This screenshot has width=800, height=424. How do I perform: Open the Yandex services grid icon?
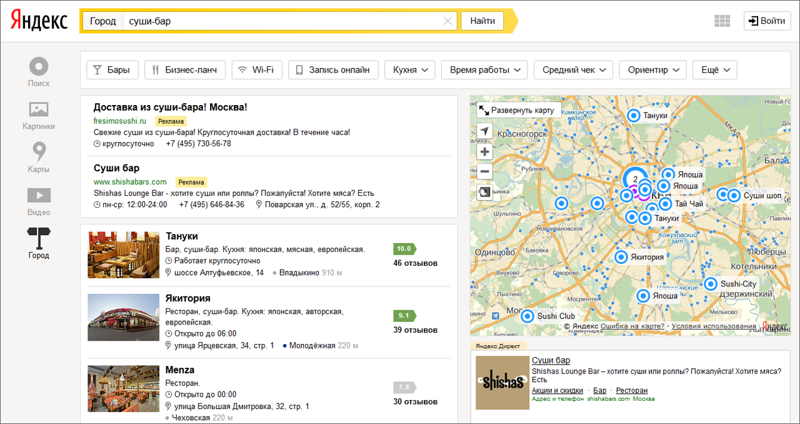(x=722, y=21)
